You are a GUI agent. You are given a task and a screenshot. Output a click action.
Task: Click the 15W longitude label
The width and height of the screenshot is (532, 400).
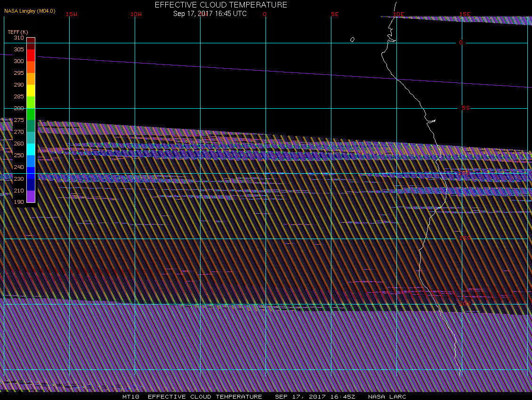click(x=72, y=14)
